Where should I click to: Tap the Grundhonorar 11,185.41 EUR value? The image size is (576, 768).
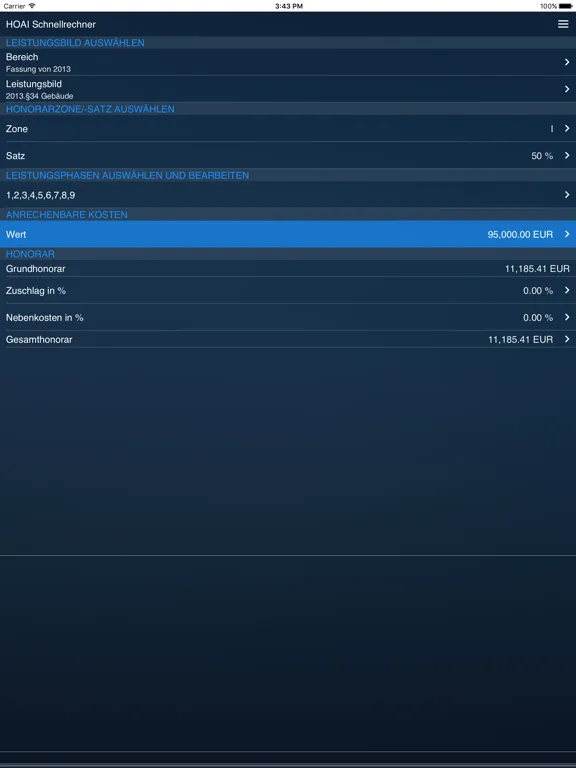click(x=537, y=268)
